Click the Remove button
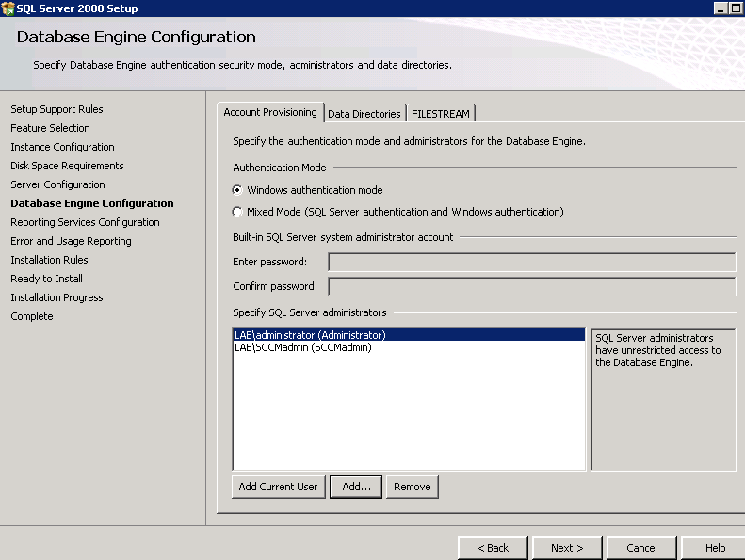This screenshot has width=745, height=560. point(412,487)
